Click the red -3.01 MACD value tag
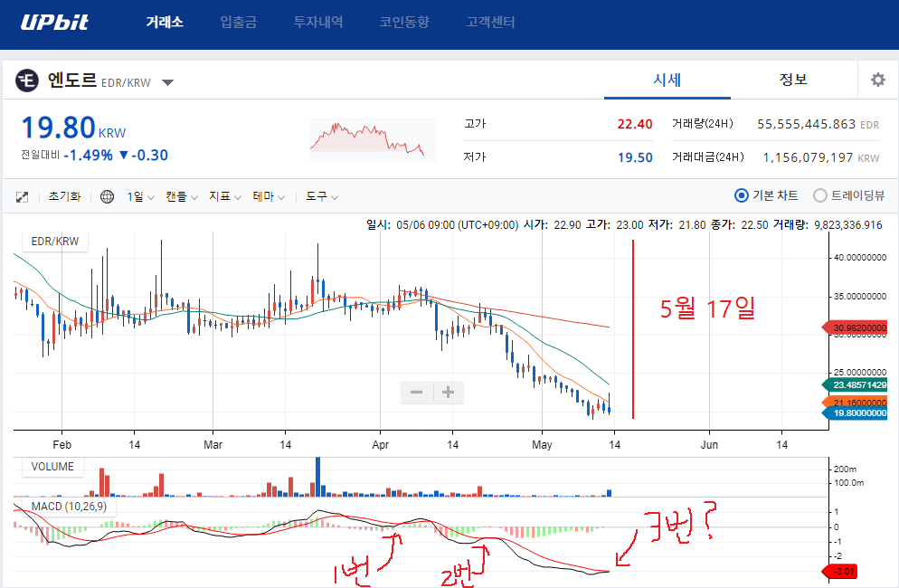 coord(839,572)
